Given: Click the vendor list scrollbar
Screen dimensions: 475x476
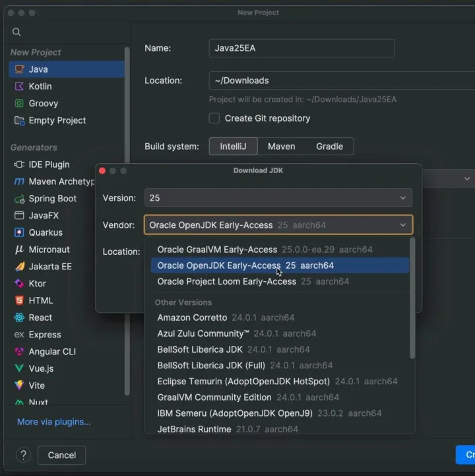Looking at the screenshot, I should 412,298.
